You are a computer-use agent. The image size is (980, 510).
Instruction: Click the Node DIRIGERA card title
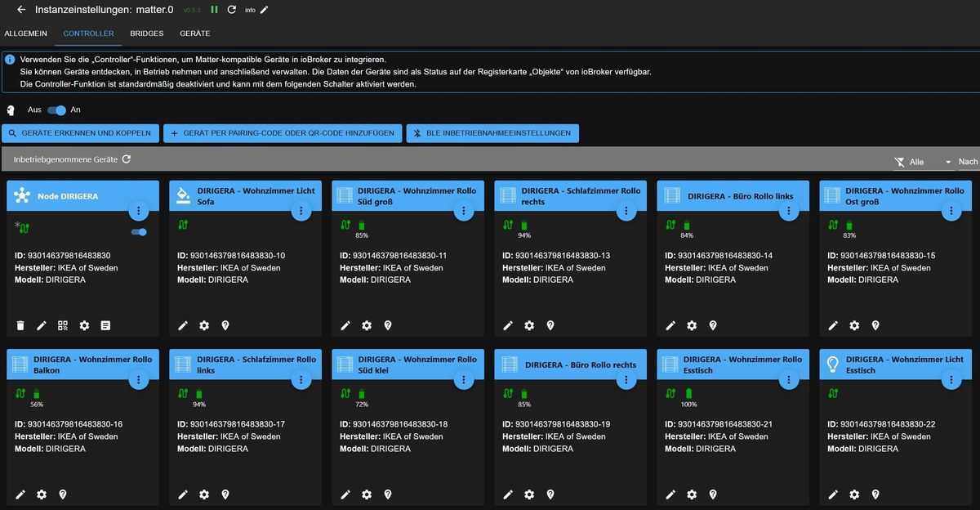[68, 196]
